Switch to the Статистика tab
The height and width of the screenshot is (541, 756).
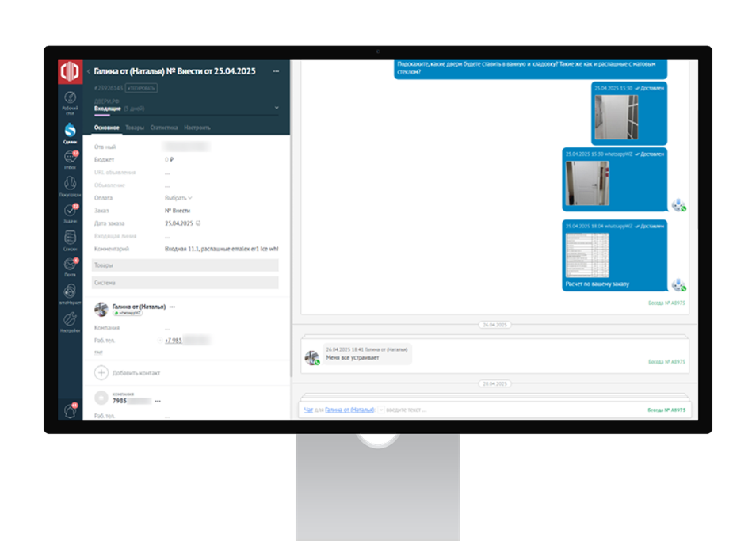pyautogui.click(x=164, y=128)
